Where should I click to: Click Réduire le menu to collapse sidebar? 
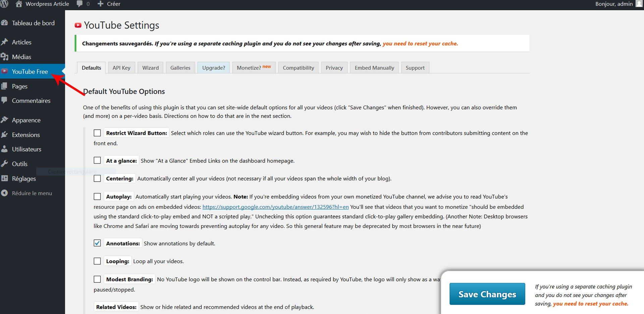coord(32,193)
